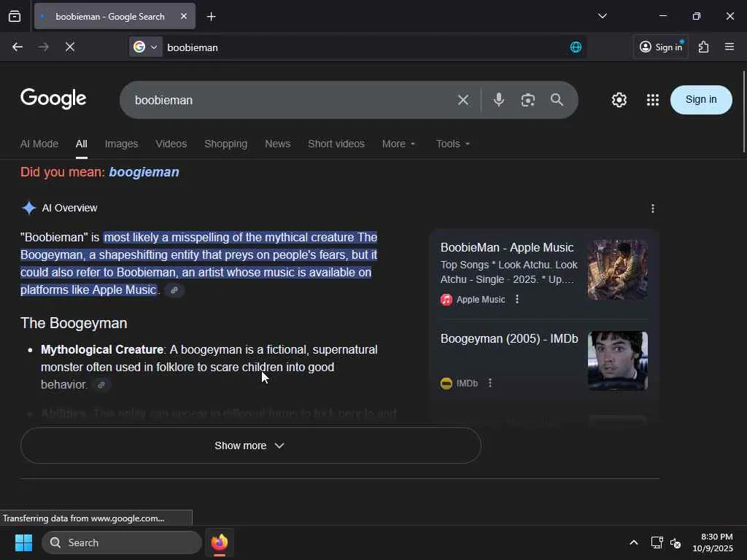Click the BoobieMan album artwork thumbnail
The width and height of the screenshot is (747, 560).
coord(617,270)
